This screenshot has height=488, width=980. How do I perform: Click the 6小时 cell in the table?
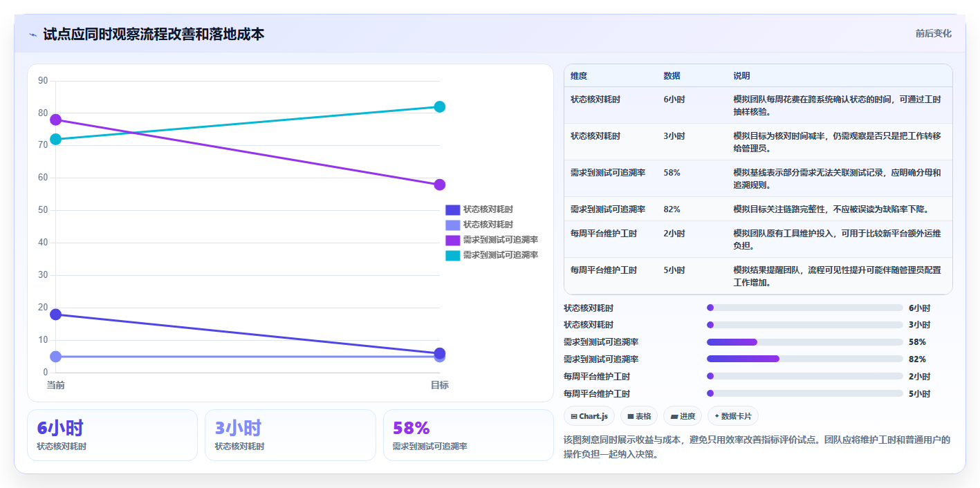point(674,100)
